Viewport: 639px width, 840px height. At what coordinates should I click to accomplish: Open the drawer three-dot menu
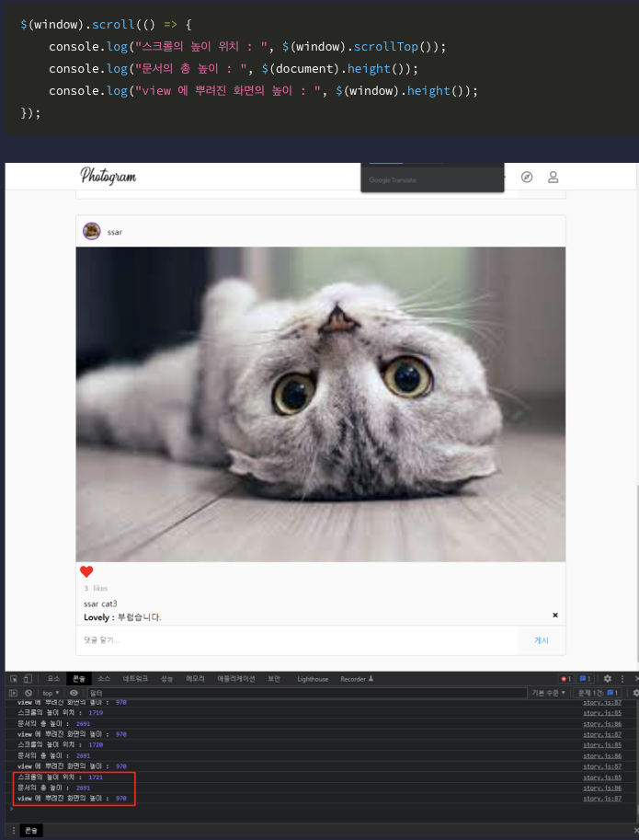14,831
